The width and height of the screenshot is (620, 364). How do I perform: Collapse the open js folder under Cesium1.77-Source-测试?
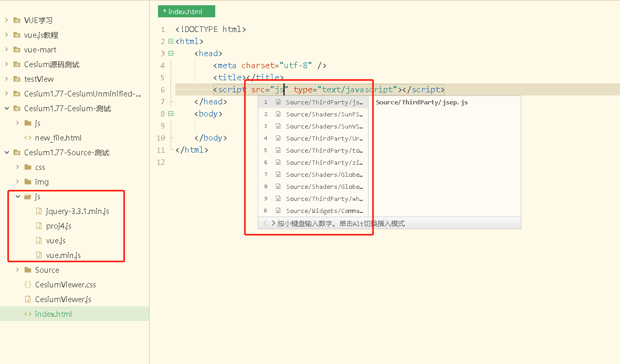pyautogui.click(x=18, y=197)
